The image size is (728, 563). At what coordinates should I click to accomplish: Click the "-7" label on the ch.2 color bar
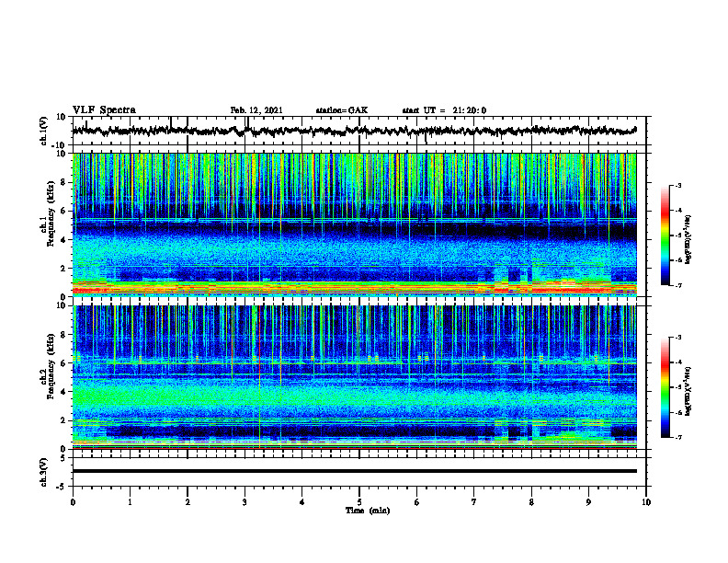click(x=677, y=437)
